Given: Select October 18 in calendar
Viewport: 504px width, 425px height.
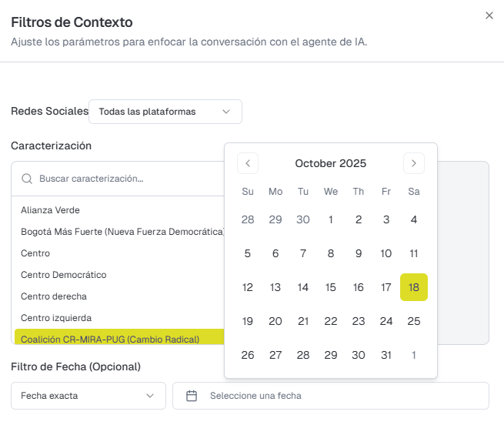Looking at the screenshot, I should coord(414,287).
